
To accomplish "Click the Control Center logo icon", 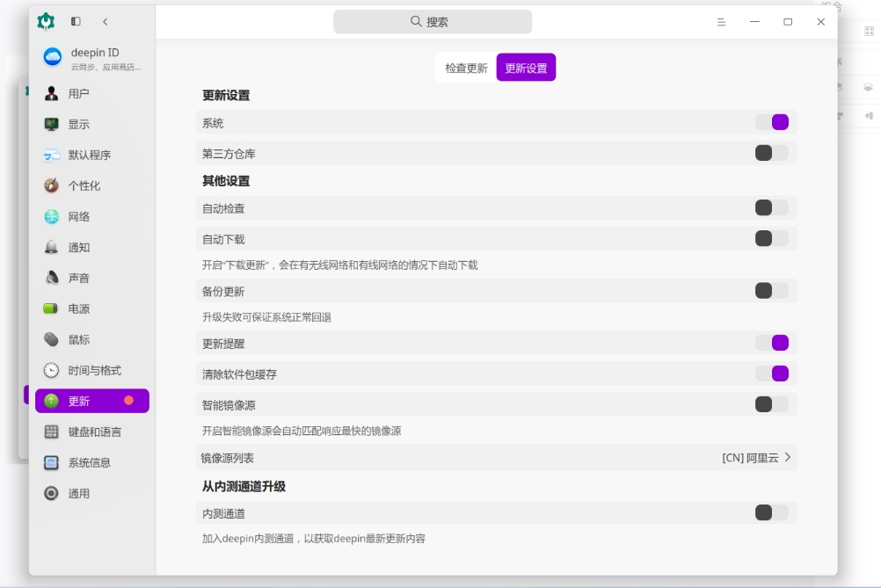I will [x=46, y=21].
